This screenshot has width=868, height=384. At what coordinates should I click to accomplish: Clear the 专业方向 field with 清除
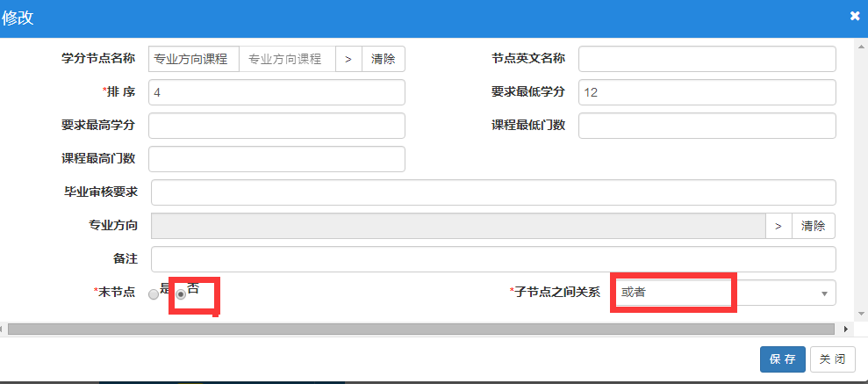click(814, 226)
